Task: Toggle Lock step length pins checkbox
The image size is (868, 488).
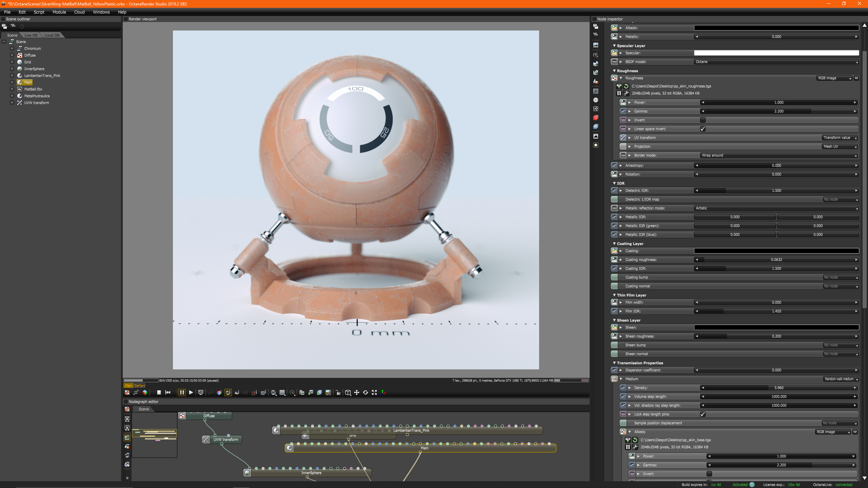Action: point(703,414)
